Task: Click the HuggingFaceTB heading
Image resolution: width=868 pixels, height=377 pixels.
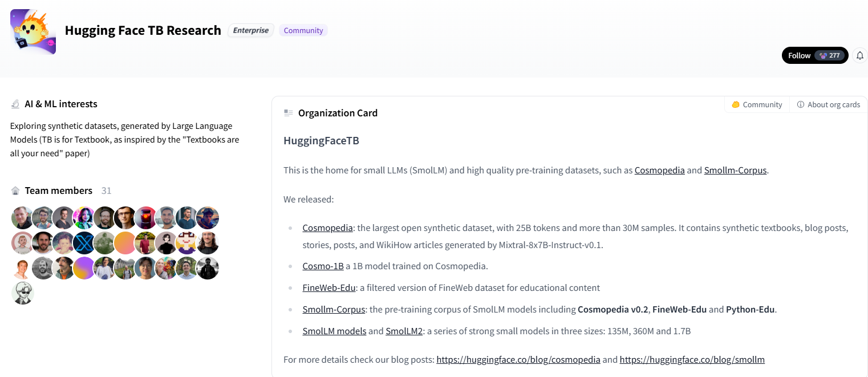Action: tap(321, 140)
